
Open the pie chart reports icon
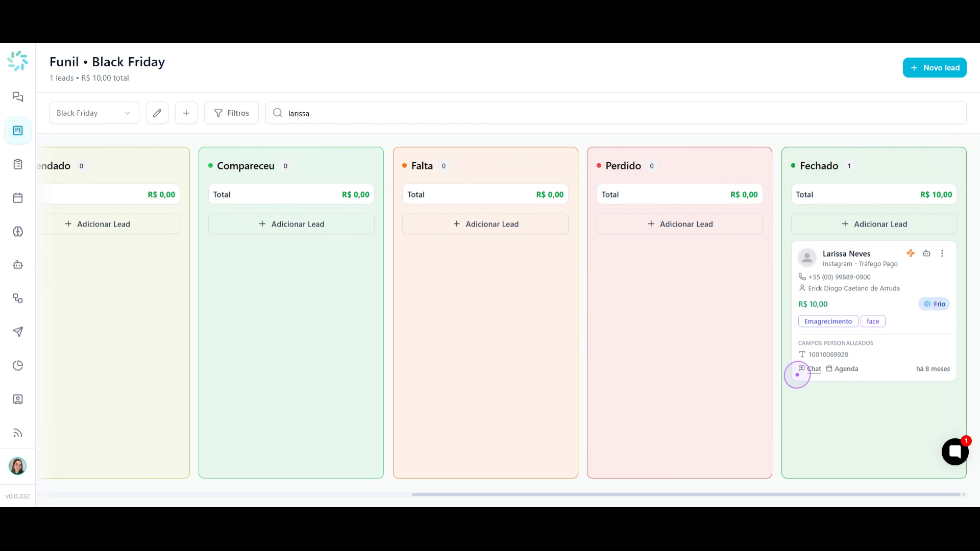pos(18,365)
